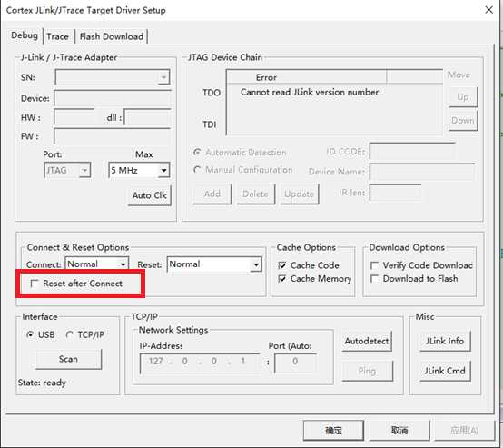Click the Ping button

tap(367, 371)
